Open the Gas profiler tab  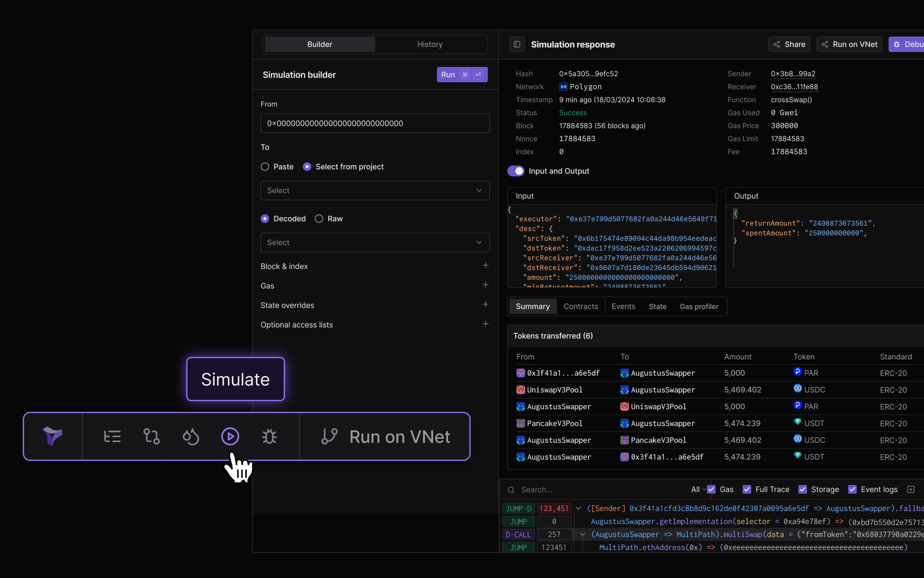tap(699, 306)
